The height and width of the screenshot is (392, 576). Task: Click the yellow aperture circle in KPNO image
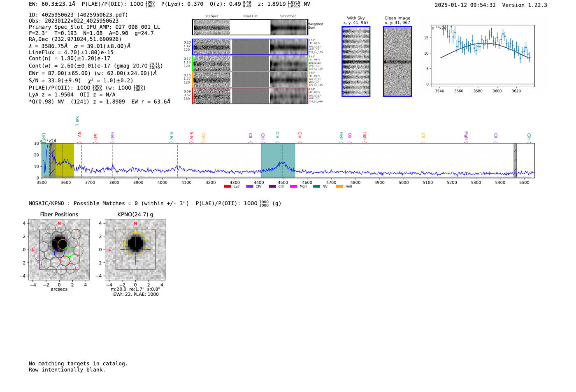click(x=135, y=244)
